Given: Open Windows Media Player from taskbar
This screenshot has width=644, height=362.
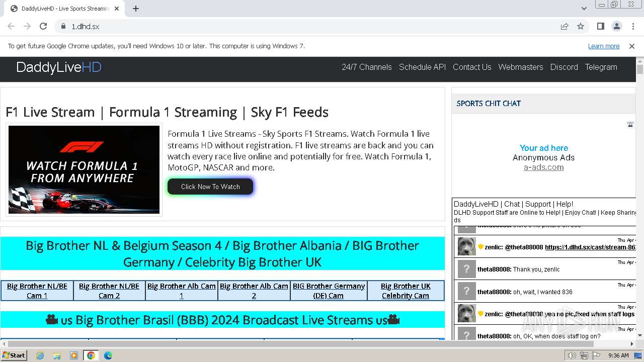Looking at the screenshot, I should [74, 355].
